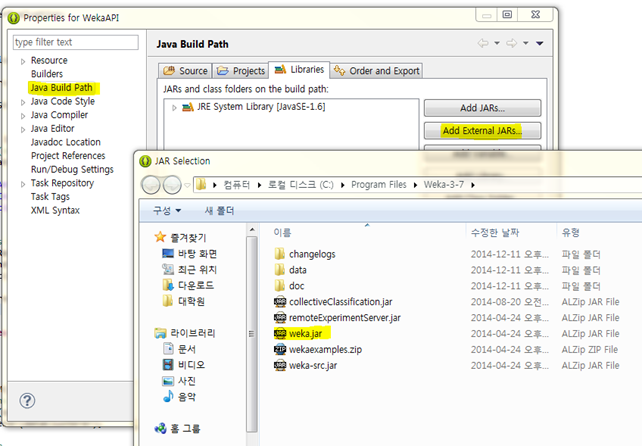This screenshot has width=642, height=446.
Task: Click 컴퓨터 in the breadcrumb path
Action: (x=236, y=185)
